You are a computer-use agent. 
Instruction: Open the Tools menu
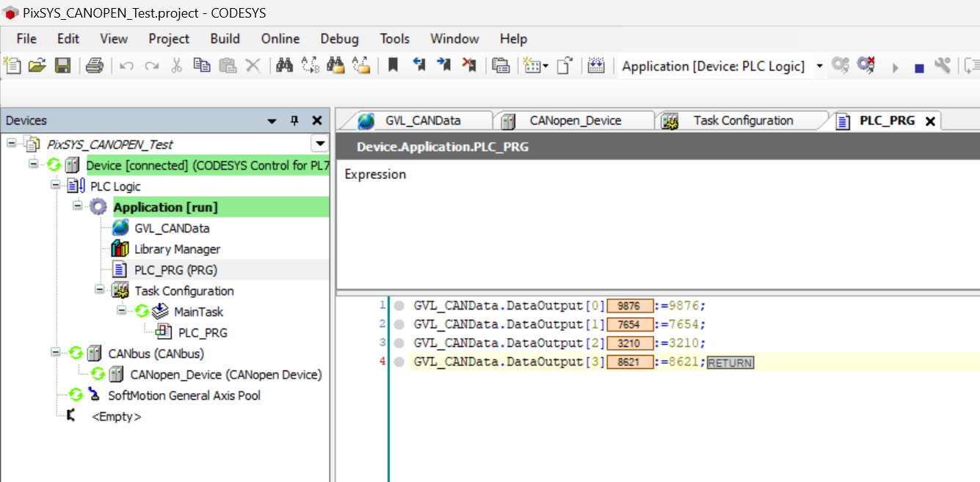coord(395,39)
